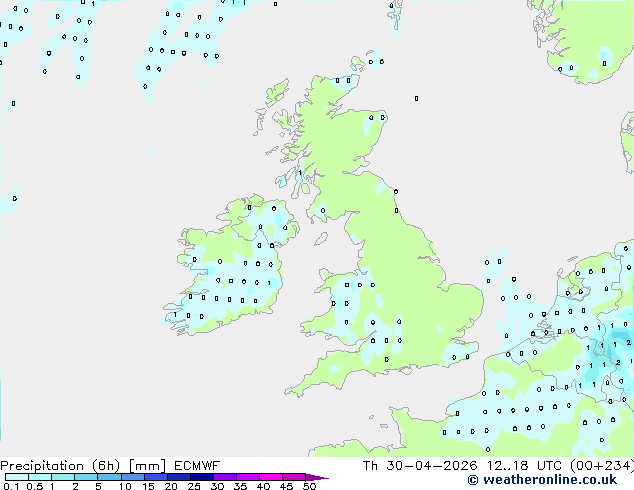Viewport: 634px width, 490px height.
Task: Click the 45–50 mm legend swatch
Action: pyautogui.click(x=294, y=477)
